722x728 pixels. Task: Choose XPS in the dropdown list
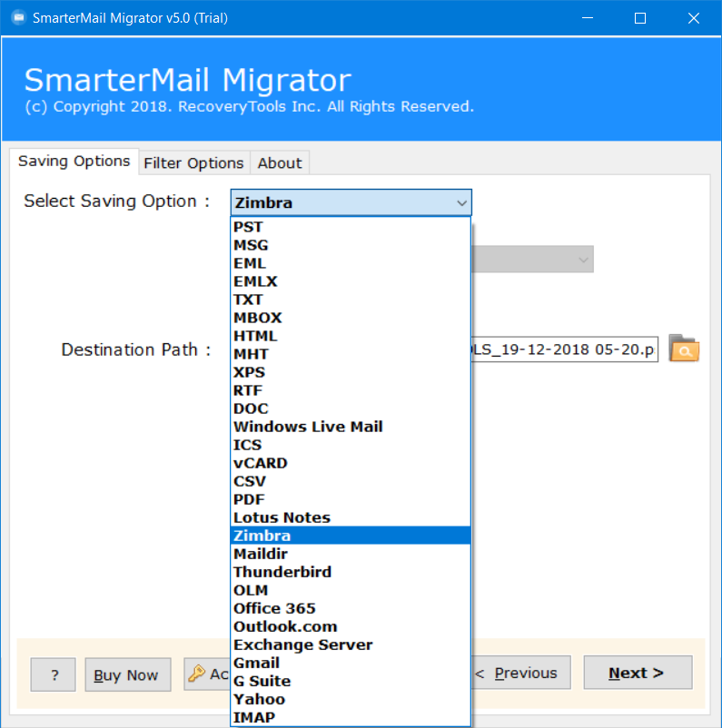pyautogui.click(x=351, y=372)
